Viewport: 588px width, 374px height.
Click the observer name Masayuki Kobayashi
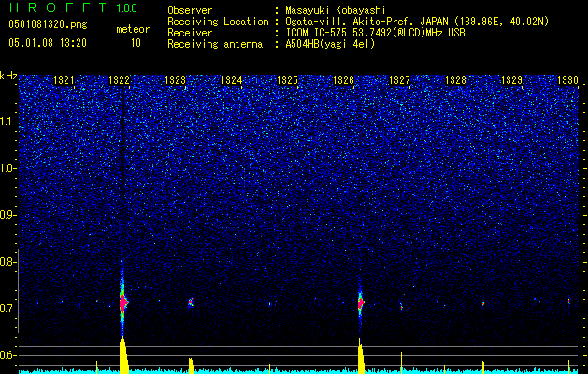pyautogui.click(x=336, y=10)
